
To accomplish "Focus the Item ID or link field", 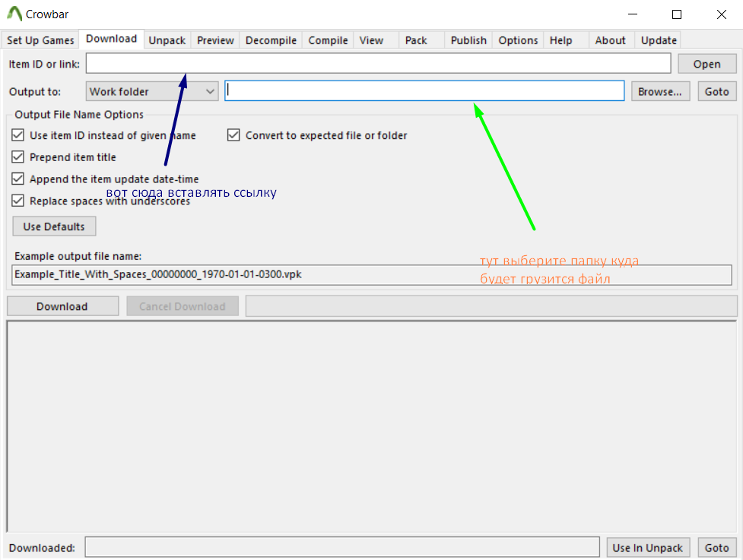I will click(378, 63).
